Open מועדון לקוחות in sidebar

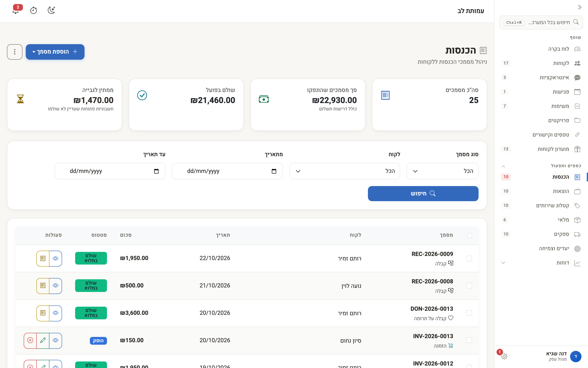pos(541,149)
